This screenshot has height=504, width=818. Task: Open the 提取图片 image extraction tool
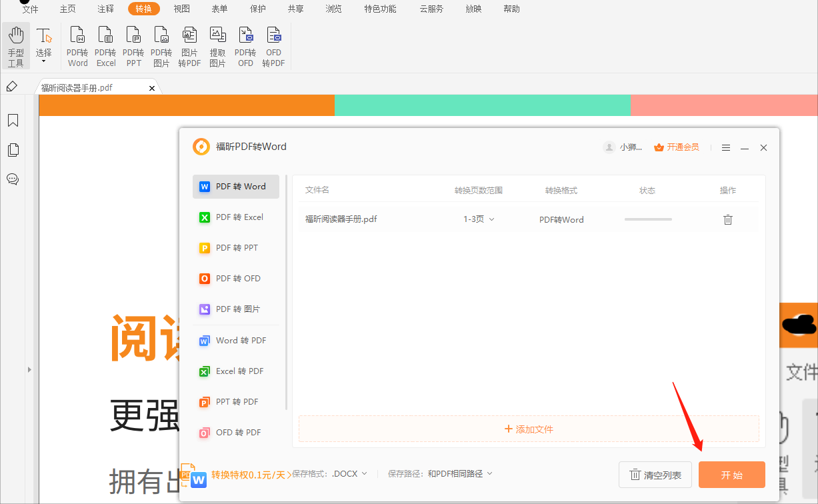point(217,44)
